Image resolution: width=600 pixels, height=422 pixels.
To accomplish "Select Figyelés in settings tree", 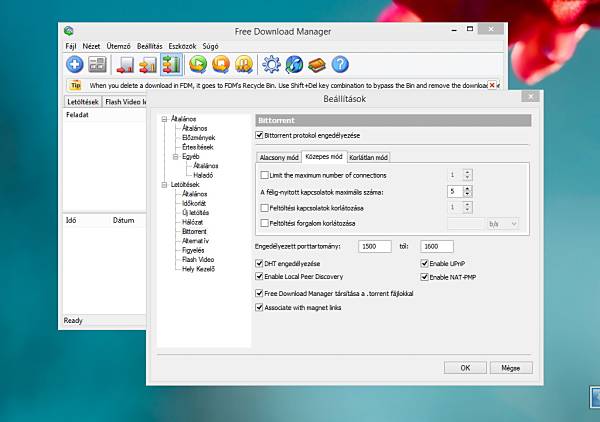I will coord(193,250).
